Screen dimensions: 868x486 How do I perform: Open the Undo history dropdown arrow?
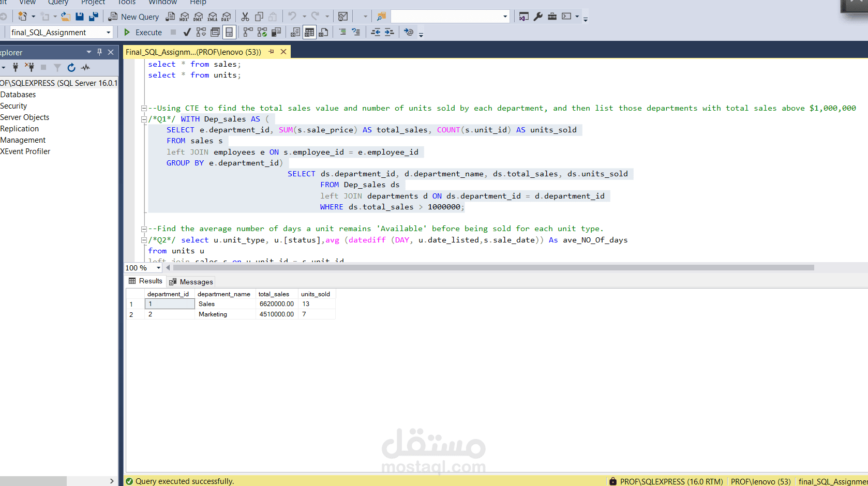[x=304, y=17]
